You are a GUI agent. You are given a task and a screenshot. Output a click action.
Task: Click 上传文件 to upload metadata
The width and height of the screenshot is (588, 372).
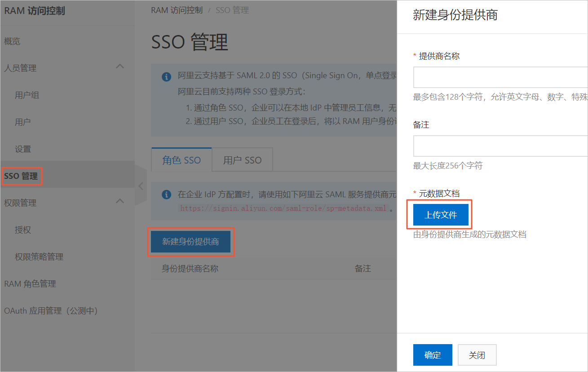pos(441,215)
